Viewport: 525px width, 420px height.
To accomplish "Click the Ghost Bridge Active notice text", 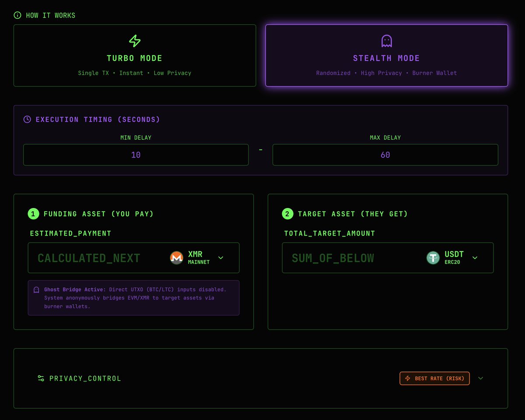I will point(136,298).
